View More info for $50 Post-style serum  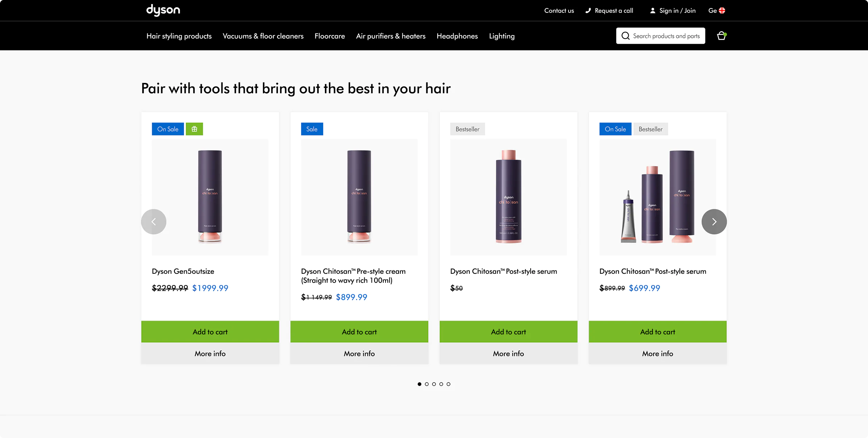coord(508,353)
